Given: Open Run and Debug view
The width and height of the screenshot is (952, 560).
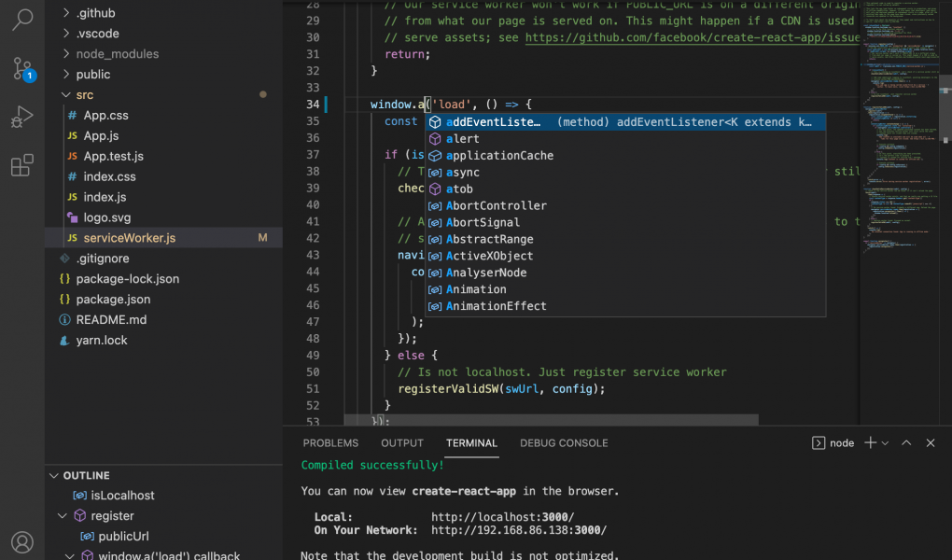Looking at the screenshot, I should [22, 117].
